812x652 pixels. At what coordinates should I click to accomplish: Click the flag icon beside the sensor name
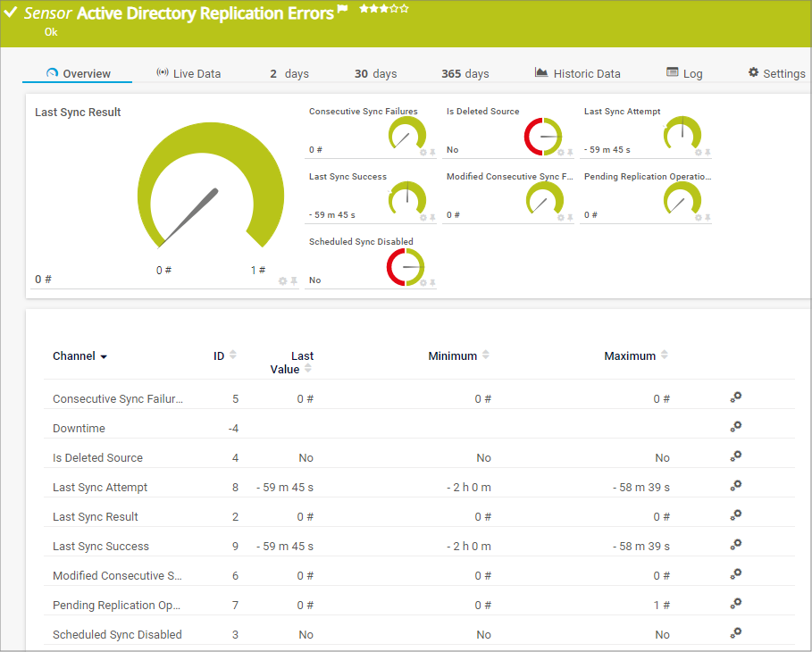[x=342, y=11]
